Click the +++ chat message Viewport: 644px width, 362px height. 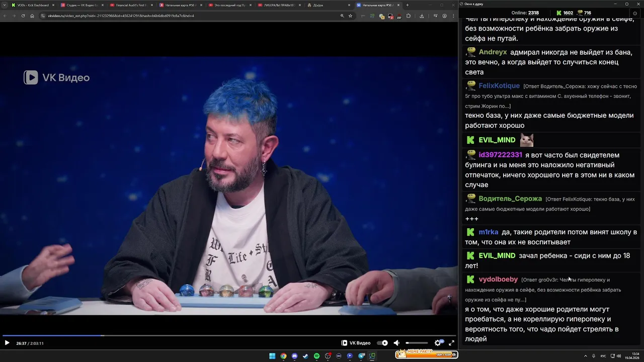471,219
